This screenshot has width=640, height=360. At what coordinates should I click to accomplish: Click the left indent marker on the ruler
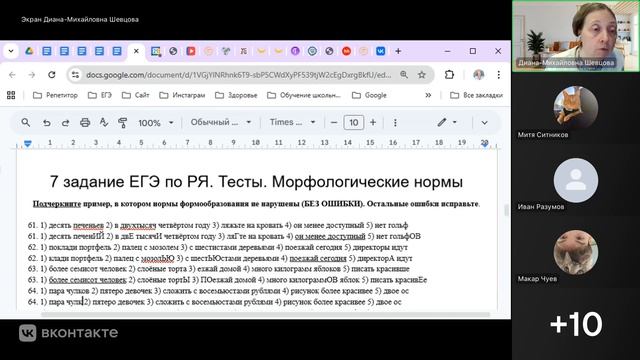click(27, 144)
